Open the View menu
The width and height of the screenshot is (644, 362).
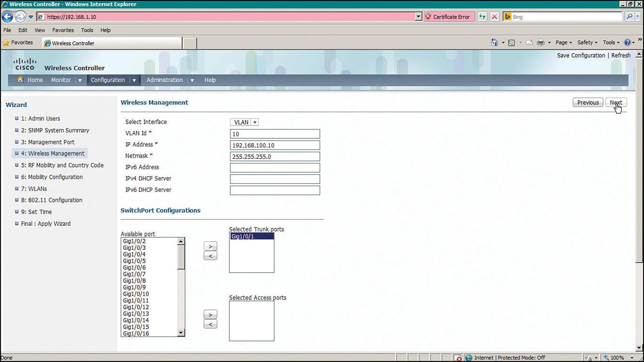(40, 30)
